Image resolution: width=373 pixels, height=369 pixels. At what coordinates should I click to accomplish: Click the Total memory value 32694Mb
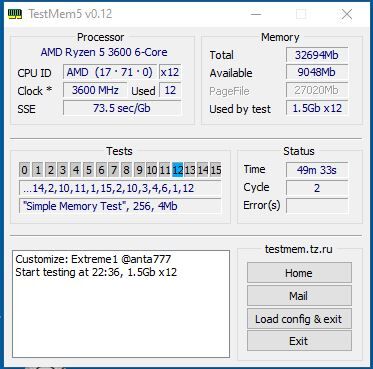tap(317, 55)
